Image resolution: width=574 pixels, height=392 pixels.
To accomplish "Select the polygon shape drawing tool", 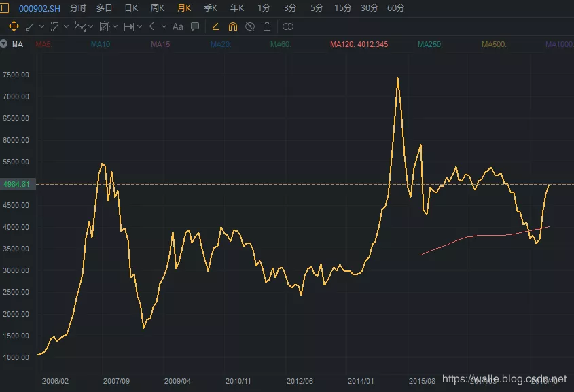I will click(x=55, y=26).
